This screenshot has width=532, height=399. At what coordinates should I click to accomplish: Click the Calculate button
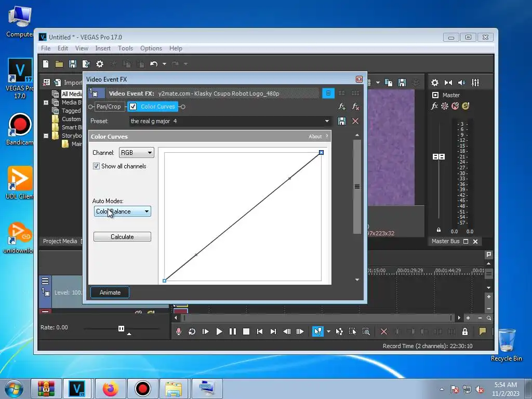(x=122, y=237)
